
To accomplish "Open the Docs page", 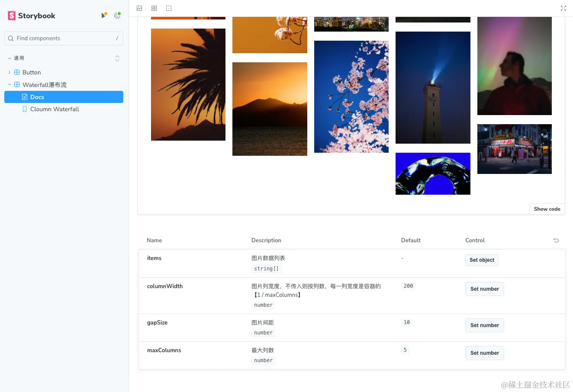I will [64, 97].
